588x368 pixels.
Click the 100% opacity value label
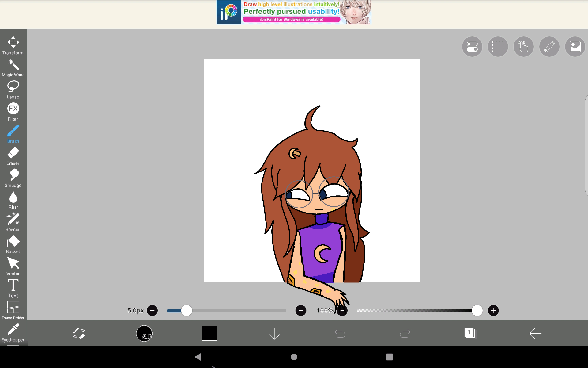tap(326, 311)
